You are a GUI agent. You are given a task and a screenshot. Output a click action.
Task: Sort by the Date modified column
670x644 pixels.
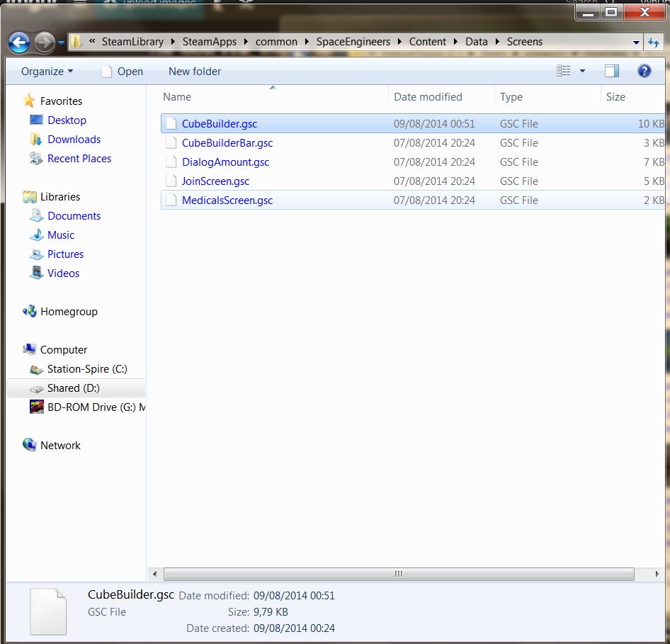(x=441, y=97)
